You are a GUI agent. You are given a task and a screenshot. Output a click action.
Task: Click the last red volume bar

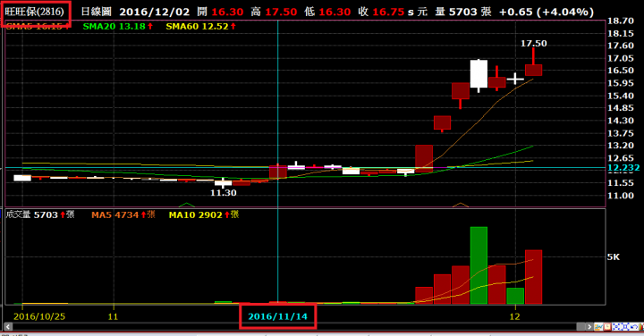coord(533,277)
